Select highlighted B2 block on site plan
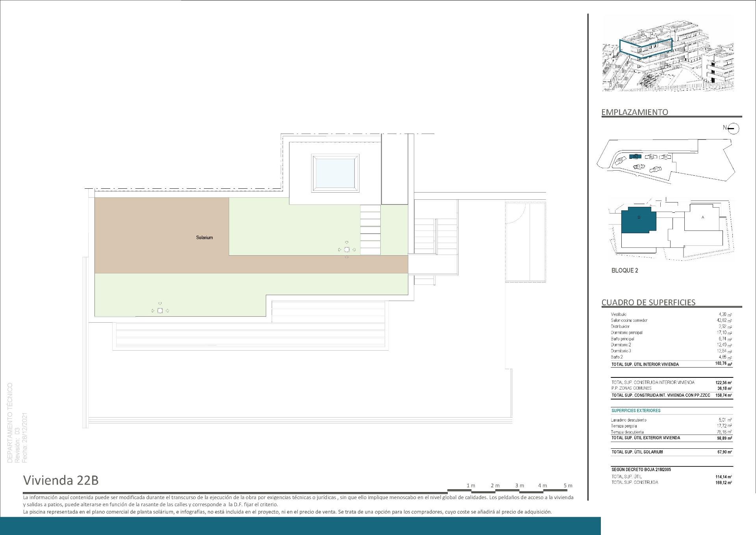 (635, 156)
